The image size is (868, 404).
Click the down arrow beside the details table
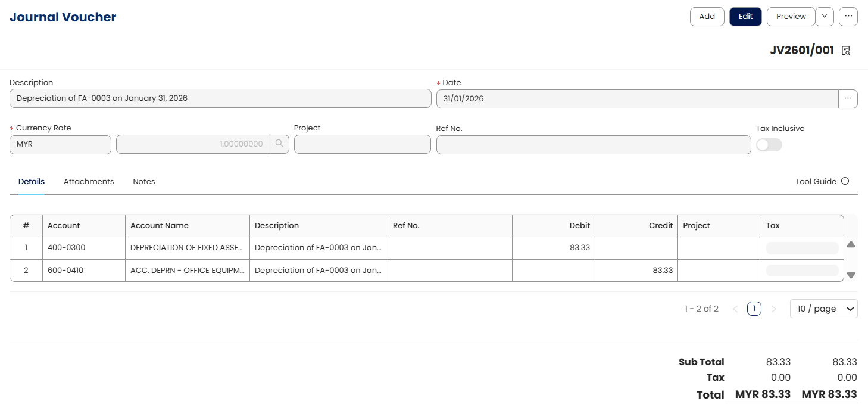coord(851,275)
